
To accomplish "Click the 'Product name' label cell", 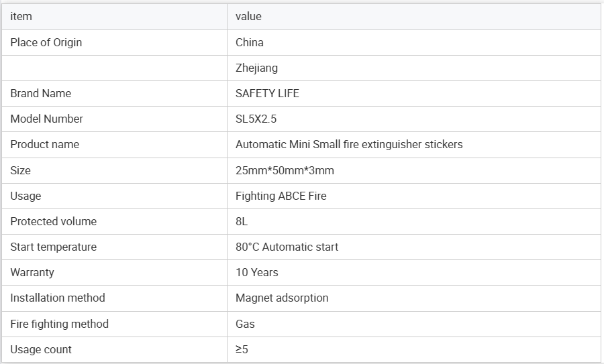I will [45, 144].
